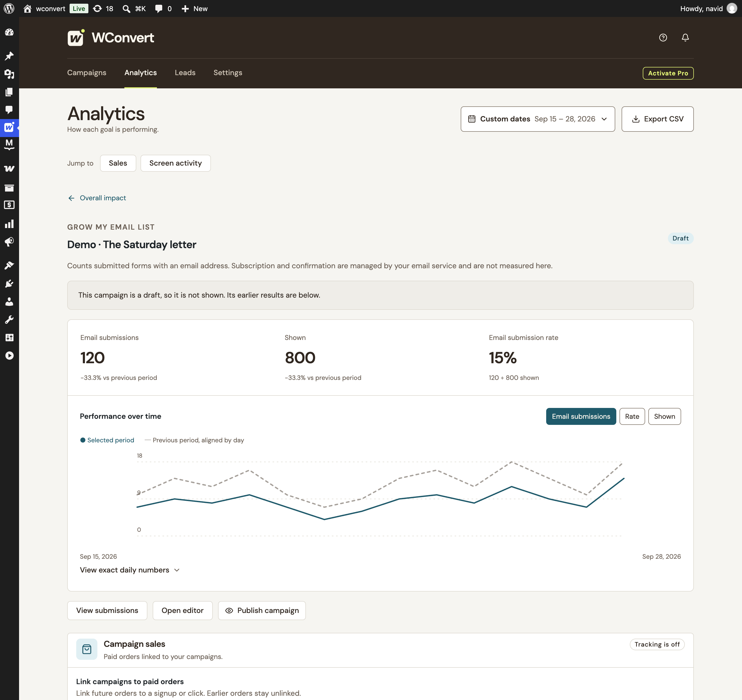Open the search icon in admin bar

pos(126,8)
